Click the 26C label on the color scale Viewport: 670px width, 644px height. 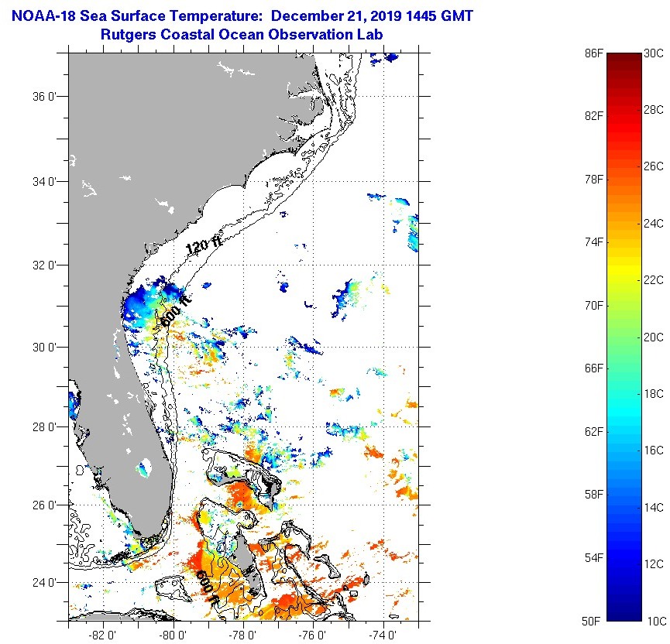click(655, 166)
